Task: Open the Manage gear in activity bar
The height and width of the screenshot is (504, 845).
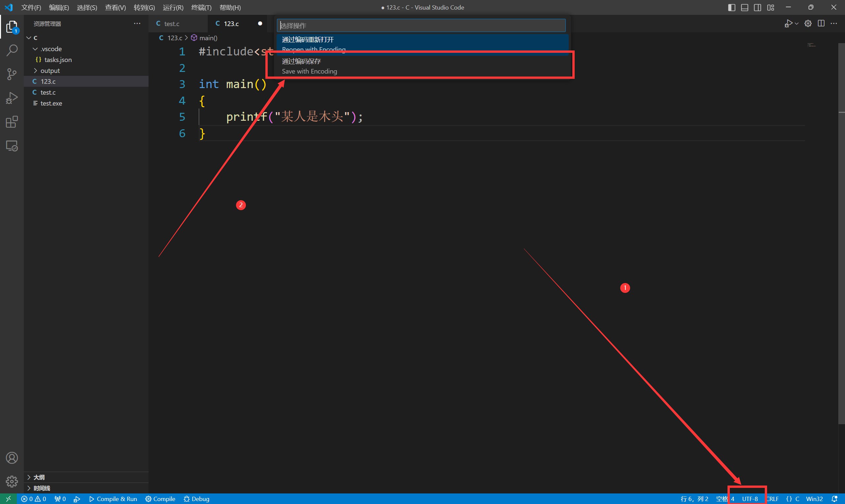Action: pos(12,481)
